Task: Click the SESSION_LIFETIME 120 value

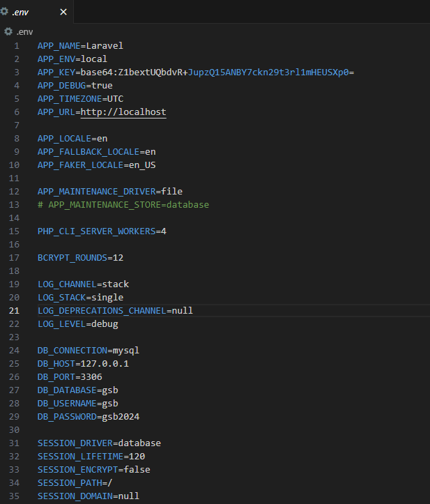Action: [x=137, y=457]
